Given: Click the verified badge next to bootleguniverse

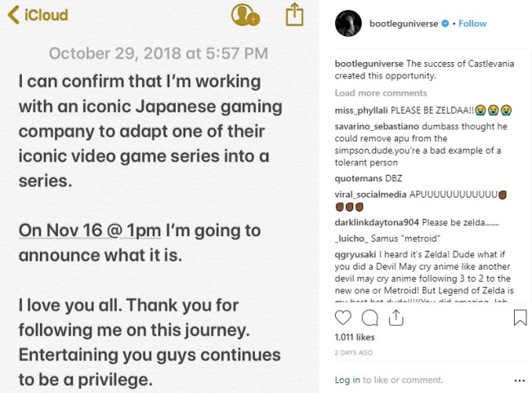Looking at the screenshot, I should [x=445, y=25].
